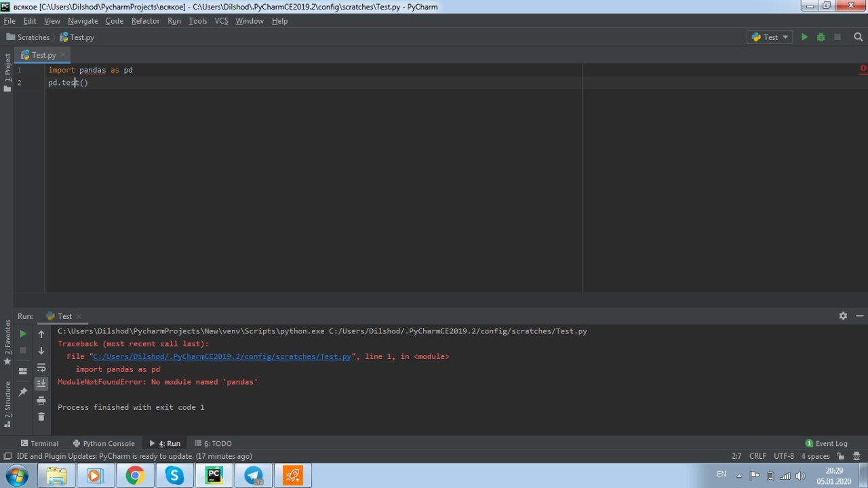Open Windows Explorer from the taskbar
This screenshot has width=868, height=488.
(x=56, y=476)
